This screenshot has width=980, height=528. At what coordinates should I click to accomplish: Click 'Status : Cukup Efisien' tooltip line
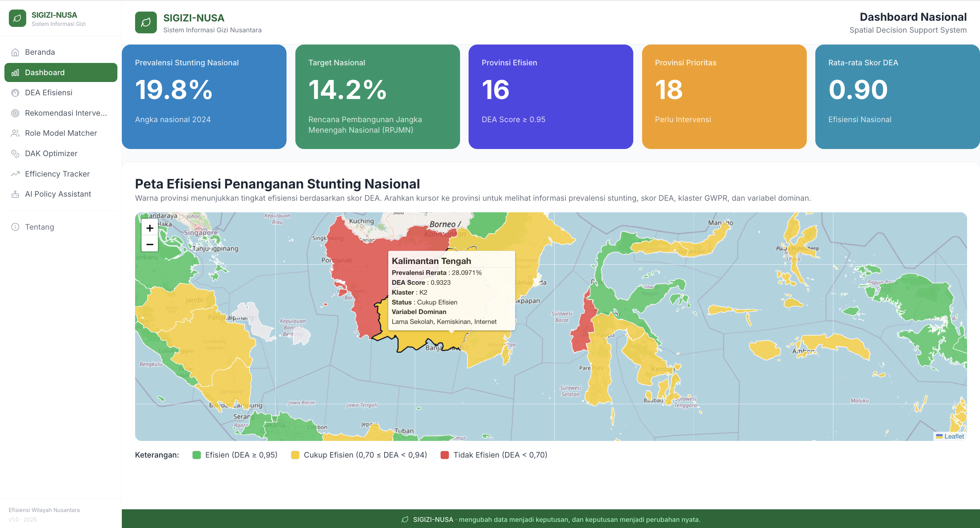pos(425,302)
